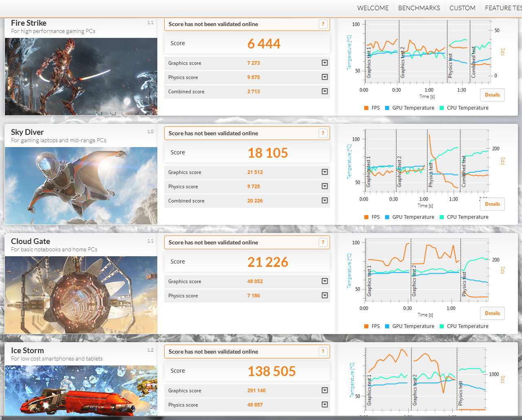Click Cloud Gate physics score value 7 186
The image size is (522, 420).
pos(253,296)
